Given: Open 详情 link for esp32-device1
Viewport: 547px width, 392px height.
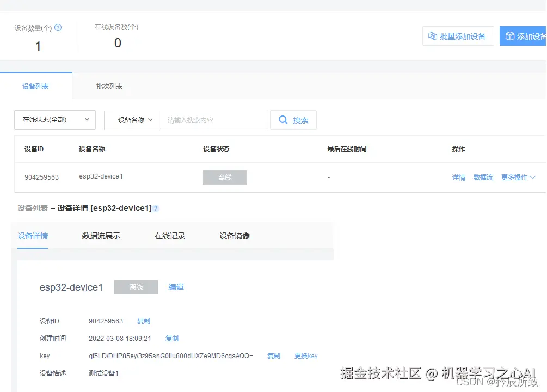Looking at the screenshot, I should click(459, 177).
